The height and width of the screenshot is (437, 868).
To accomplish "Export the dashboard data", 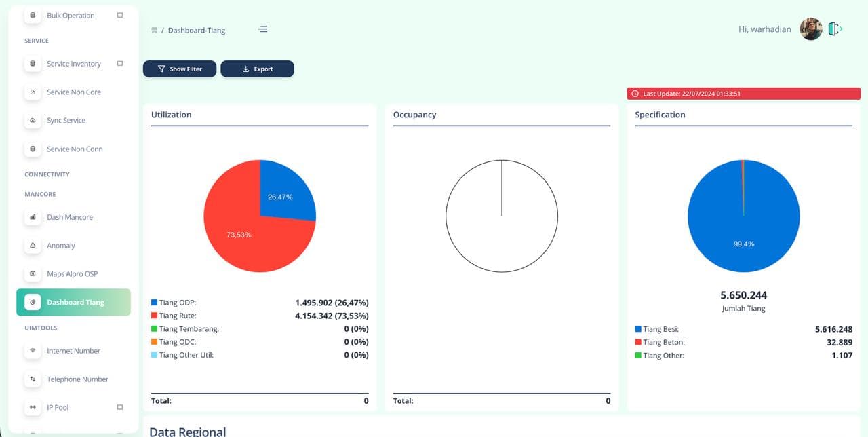I will pos(257,69).
